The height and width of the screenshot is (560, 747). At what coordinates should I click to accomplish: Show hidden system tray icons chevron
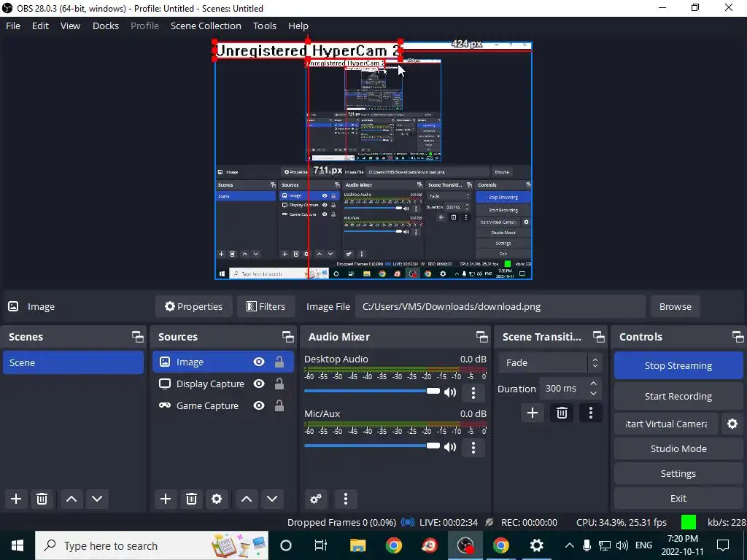coord(569,545)
